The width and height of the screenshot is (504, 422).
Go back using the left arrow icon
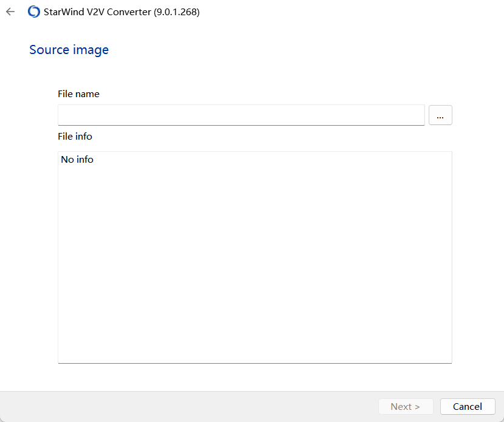[x=10, y=12]
